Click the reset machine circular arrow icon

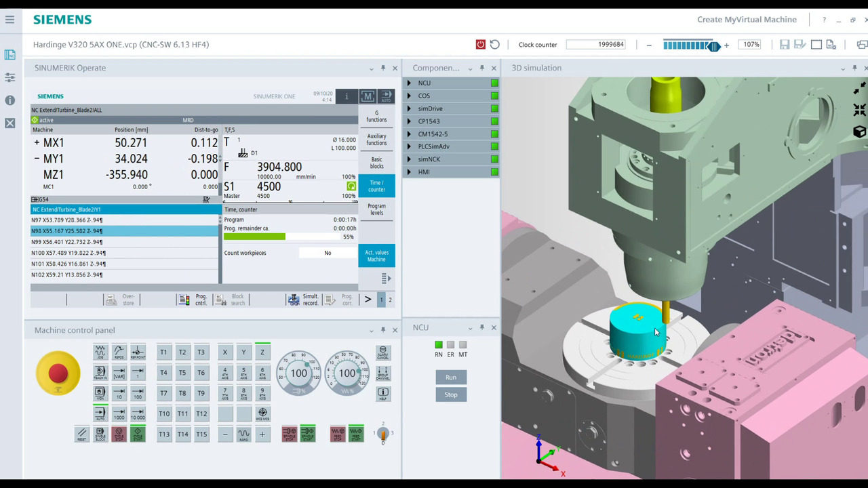495,45
